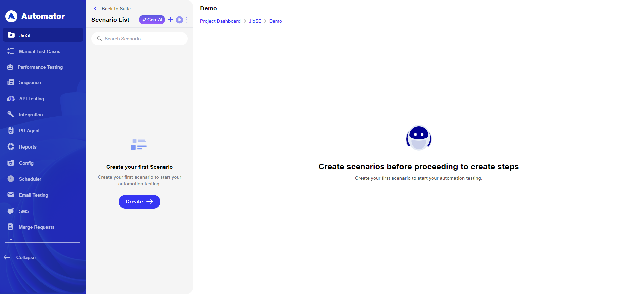Open Config settings in sidebar

26,163
